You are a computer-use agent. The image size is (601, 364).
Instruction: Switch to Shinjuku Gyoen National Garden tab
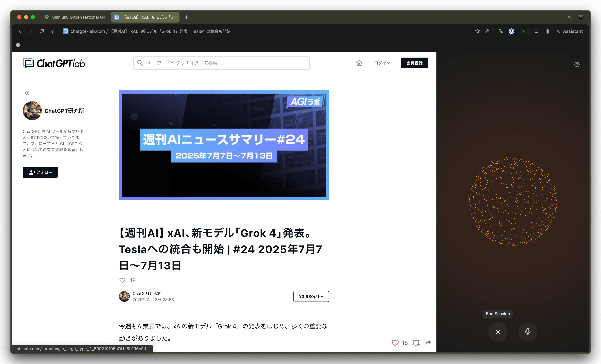pos(76,17)
